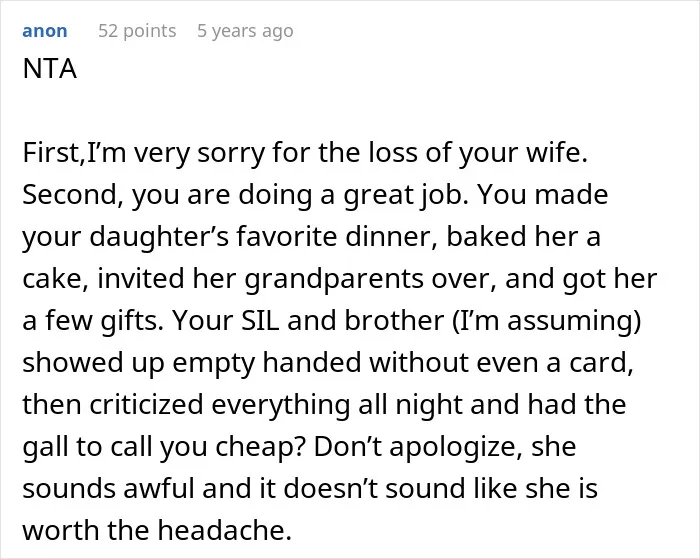Click the line about criticized everything all night
Screen dimensions: 700x559
(x=324, y=405)
